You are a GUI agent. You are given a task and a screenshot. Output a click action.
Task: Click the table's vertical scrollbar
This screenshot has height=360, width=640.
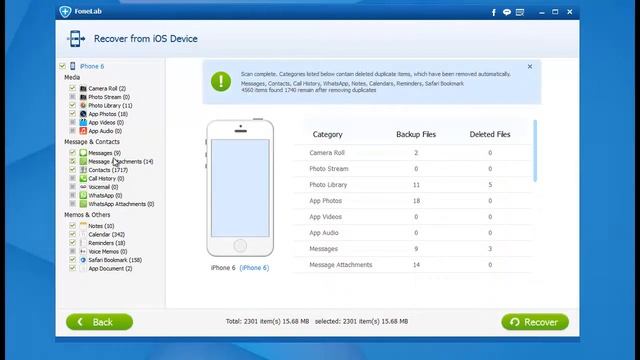click(535, 151)
